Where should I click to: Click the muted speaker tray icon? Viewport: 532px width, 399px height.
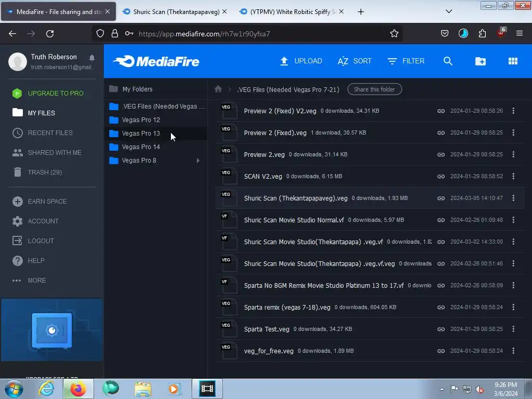tap(480, 390)
